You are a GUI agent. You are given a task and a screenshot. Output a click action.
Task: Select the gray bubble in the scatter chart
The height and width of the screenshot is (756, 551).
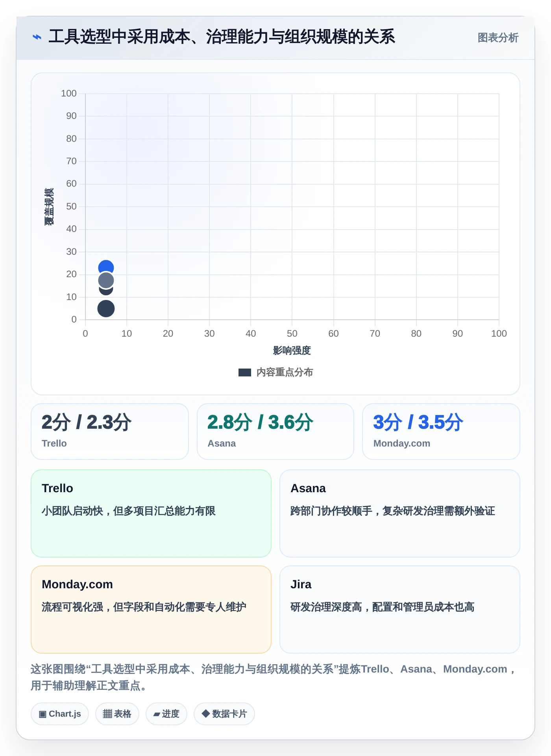(x=106, y=280)
